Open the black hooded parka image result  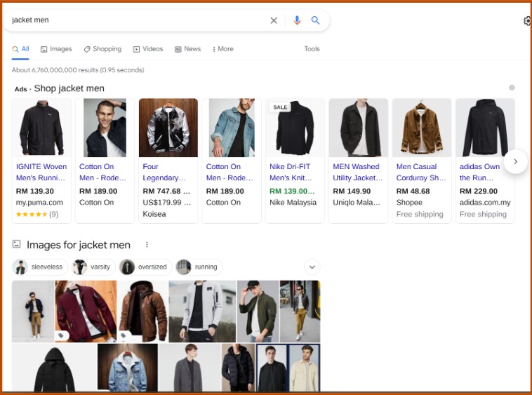[54, 368]
